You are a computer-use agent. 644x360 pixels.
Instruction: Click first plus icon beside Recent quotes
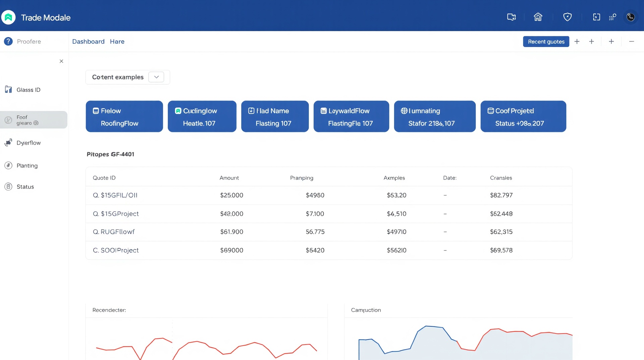click(577, 41)
